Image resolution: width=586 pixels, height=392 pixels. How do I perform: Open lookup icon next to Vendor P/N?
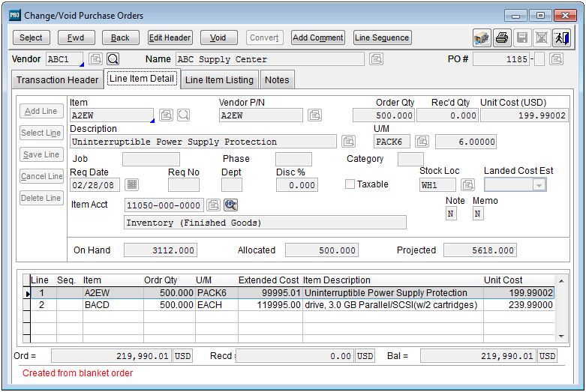314,115
